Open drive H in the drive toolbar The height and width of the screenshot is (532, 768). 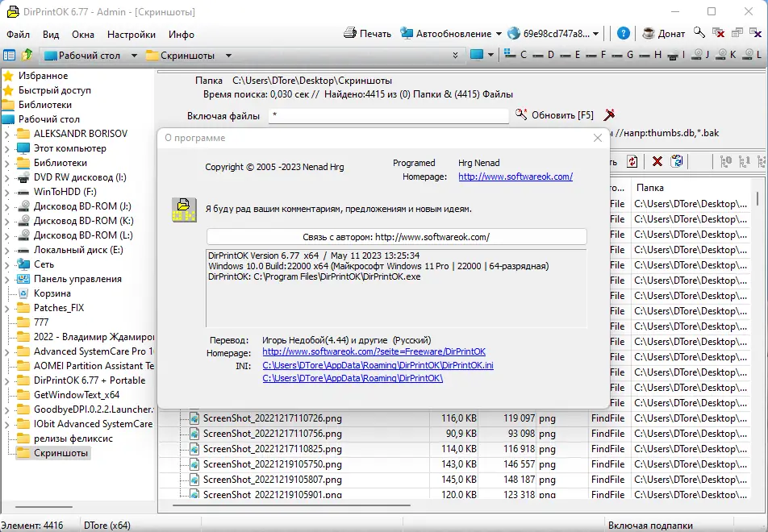click(650, 55)
